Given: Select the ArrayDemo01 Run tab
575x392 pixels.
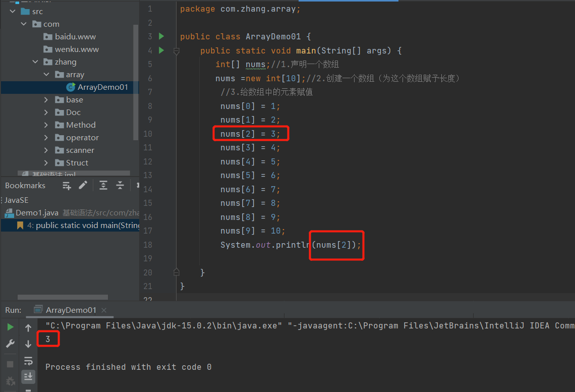Looking at the screenshot, I should coord(71,310).
